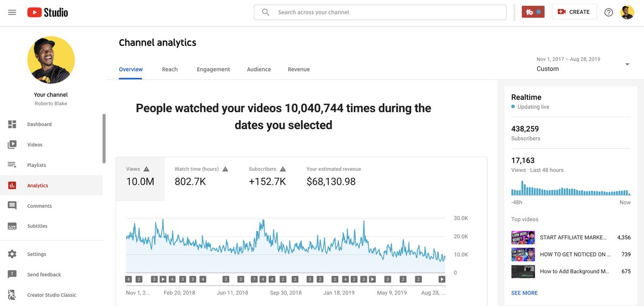Click the How to Add Background M... title
The width and height of the screenshot is (644, 306).
coord(574,272)
